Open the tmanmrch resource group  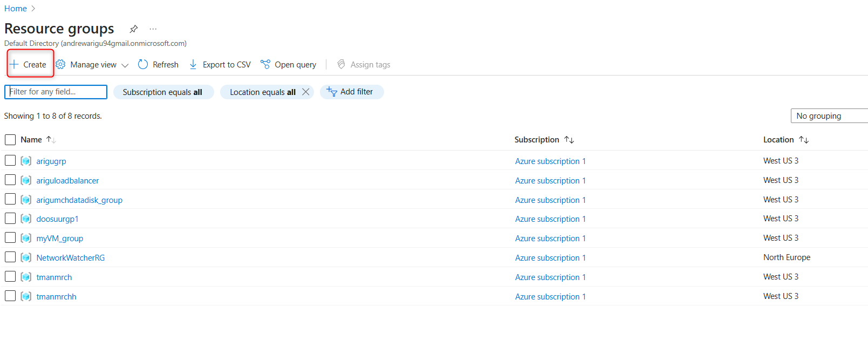coord(54,277)
